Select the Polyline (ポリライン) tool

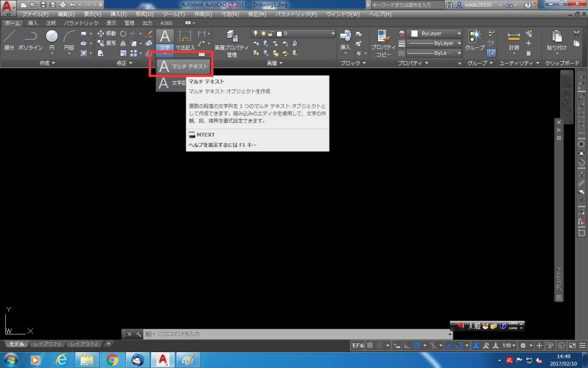pyautogui.click(x=31, y=40)
